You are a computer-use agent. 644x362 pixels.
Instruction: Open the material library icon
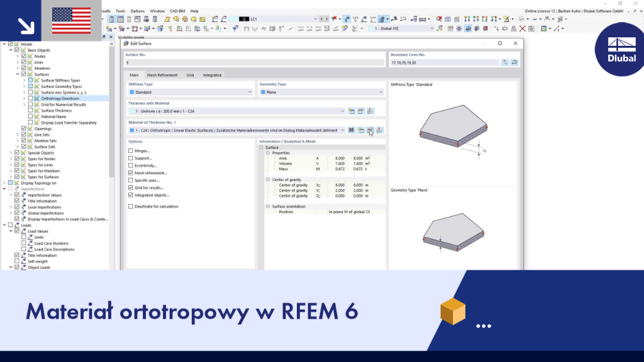[352, 130]
